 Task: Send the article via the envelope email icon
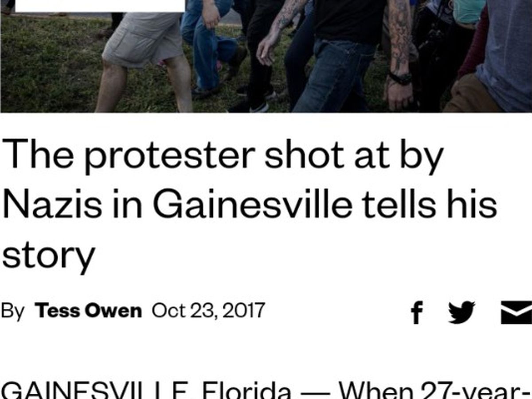pyautogui.click(x=516, y=312)
